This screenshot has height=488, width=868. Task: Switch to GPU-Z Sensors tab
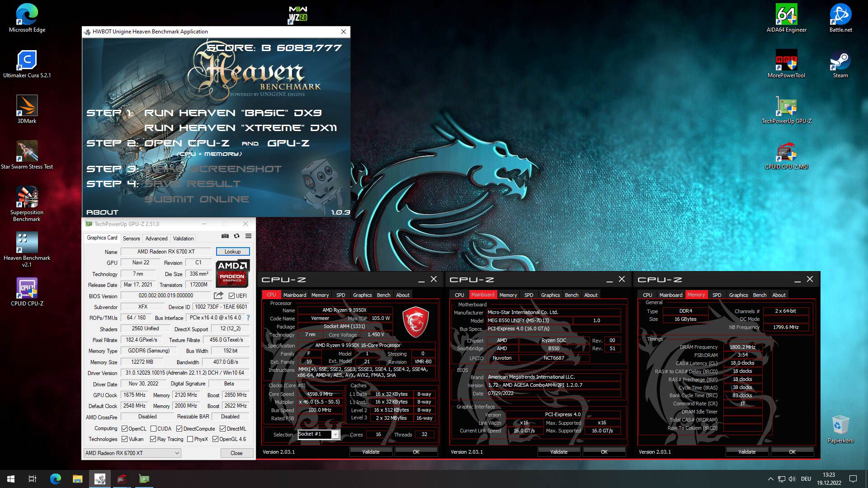pyautogui.click(x=131, y=238)
